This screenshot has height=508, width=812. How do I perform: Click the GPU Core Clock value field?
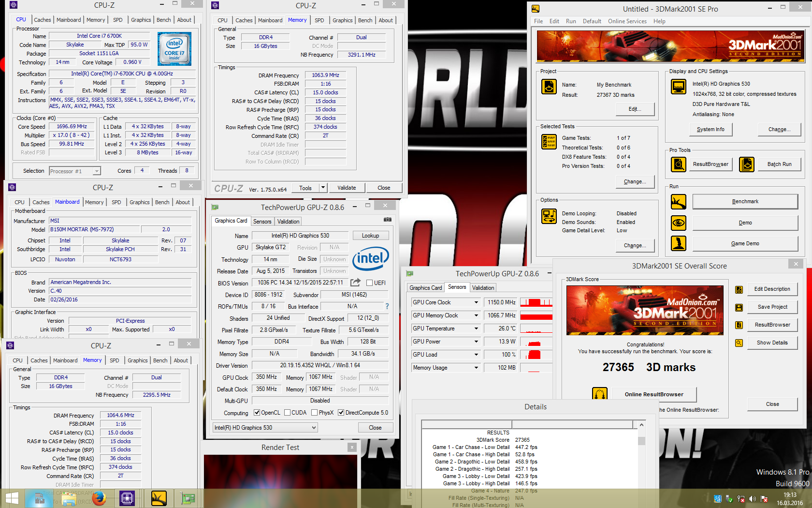point(500,302)
